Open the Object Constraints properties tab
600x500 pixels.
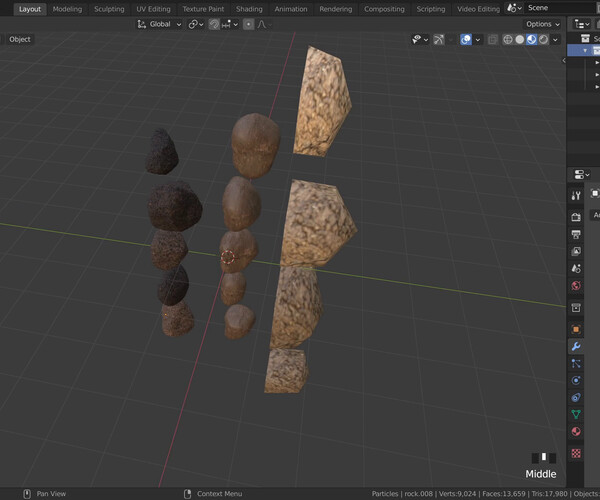pyautogui.click(x=576, y=397)
